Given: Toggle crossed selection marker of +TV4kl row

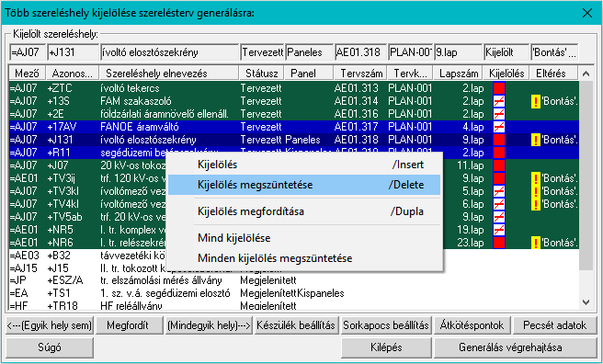Looking at the screenshot, I should point(499,204).
